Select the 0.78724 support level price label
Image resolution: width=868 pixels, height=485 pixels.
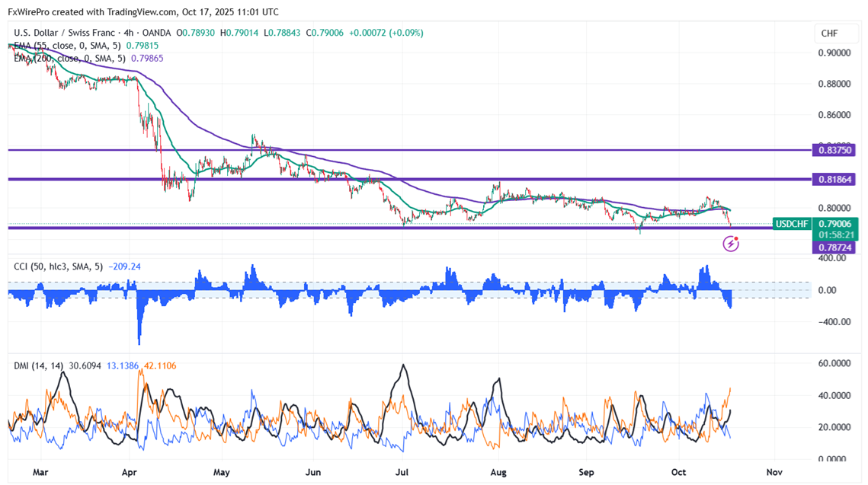coord(834,248)
